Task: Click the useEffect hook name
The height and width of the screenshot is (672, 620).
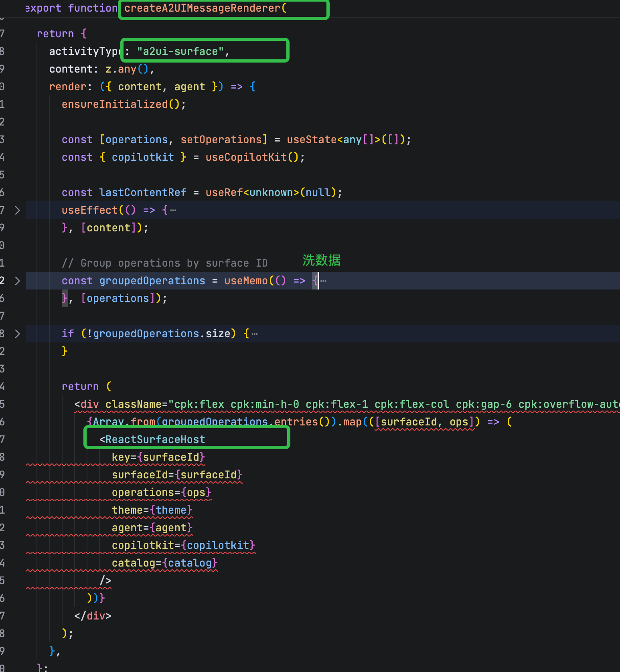Action: click(90, 210)
